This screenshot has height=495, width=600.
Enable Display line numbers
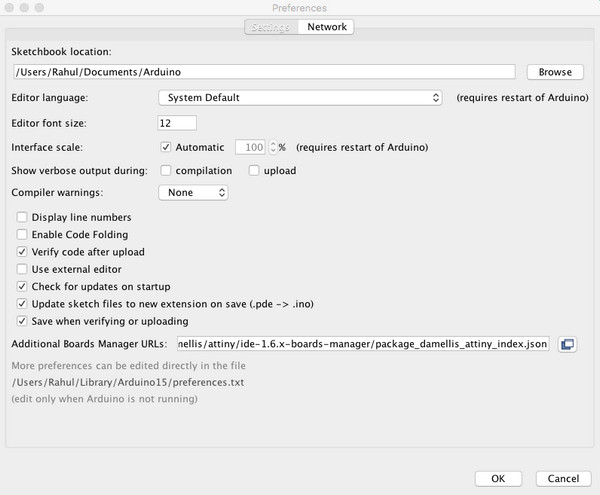[22, 217]
